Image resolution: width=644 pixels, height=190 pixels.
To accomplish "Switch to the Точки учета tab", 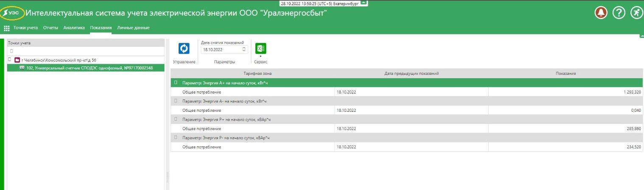I will [25, 28].
